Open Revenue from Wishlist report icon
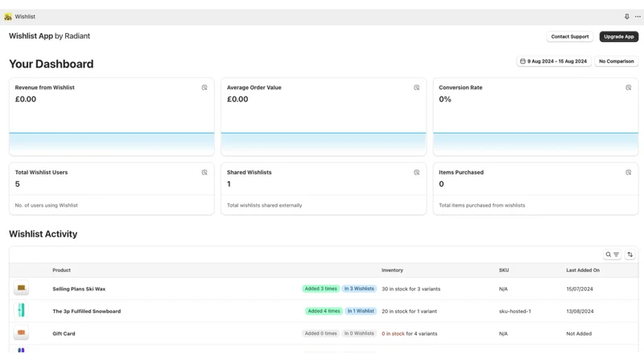Screen dimensions: 644x362 point(204,88)
